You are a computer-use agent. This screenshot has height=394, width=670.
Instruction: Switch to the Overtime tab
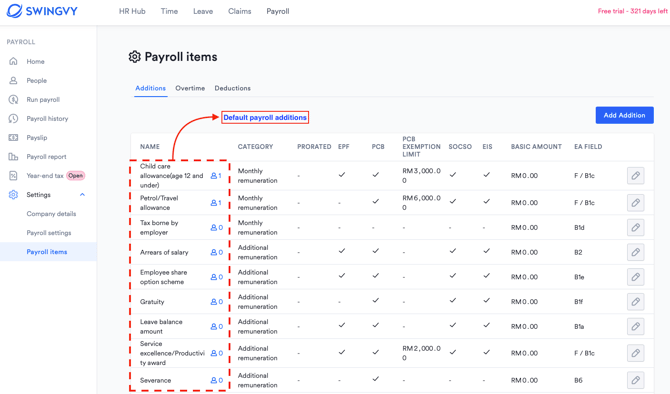[x=190, y=88]
